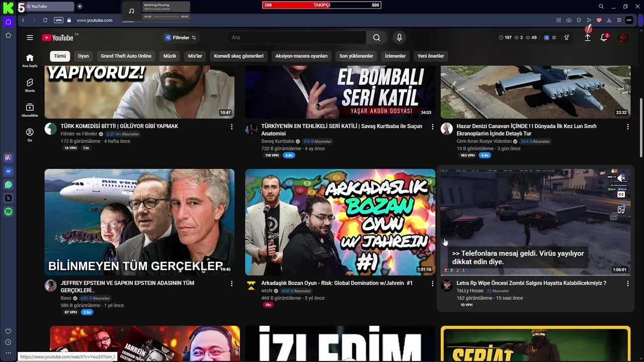Image resolution: width=644 pixels, height=362 pixels.
Task: Select the Yeni öneriler chip
Action: click(x=431, y=56)
